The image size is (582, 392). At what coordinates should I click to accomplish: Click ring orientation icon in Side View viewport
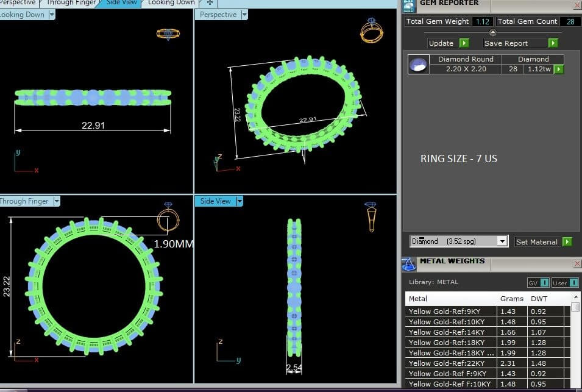(x=370, y=216)
